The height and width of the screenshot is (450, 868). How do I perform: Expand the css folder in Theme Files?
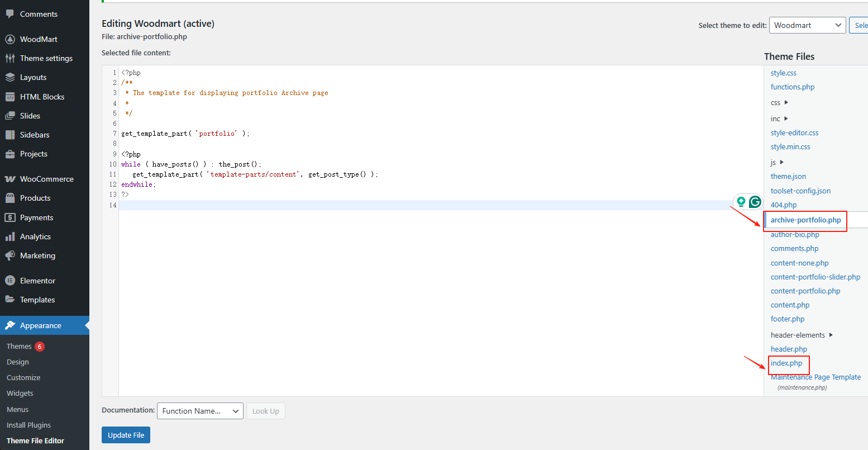click(779, 103)
